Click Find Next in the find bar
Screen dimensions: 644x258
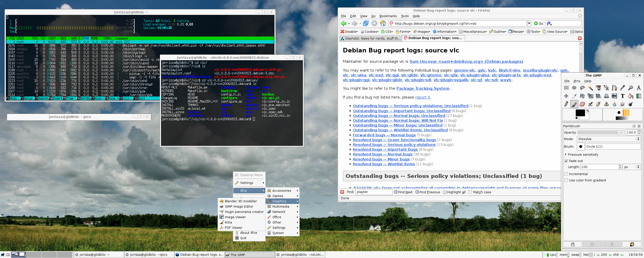click(403, 192)
